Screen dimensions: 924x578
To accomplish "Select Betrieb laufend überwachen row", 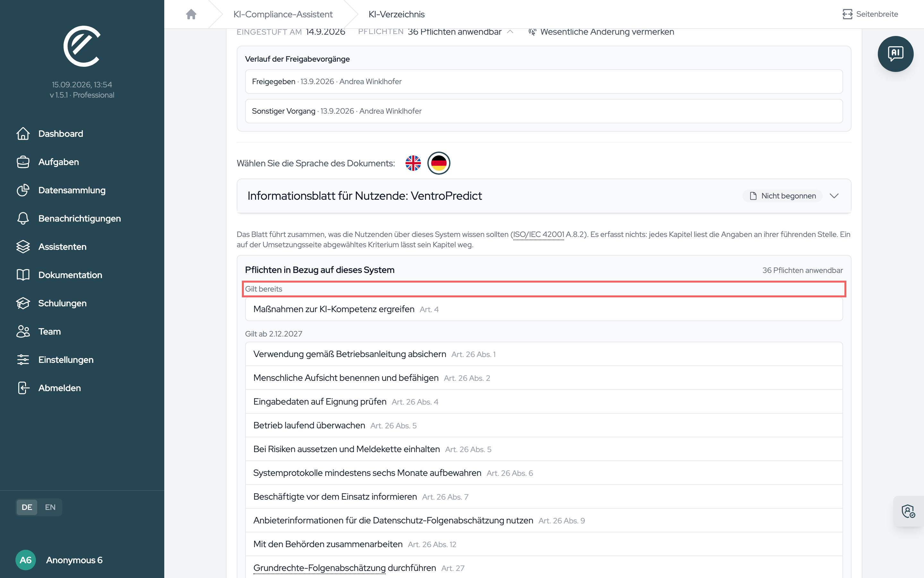I will tap(544, 425).
